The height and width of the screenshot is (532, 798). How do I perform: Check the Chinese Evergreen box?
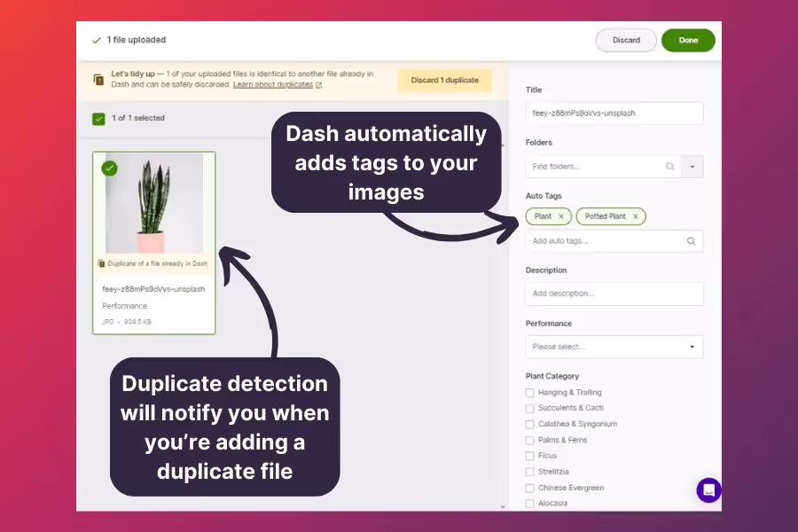pos(530,488)
